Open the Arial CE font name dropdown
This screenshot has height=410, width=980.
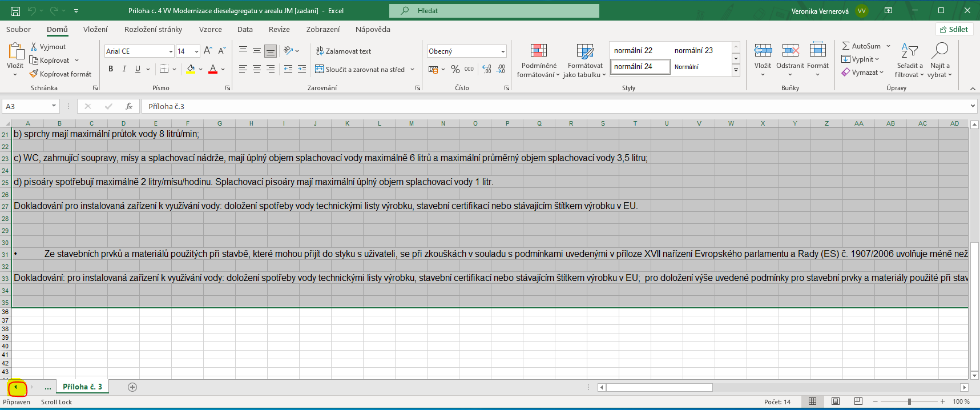171,51
